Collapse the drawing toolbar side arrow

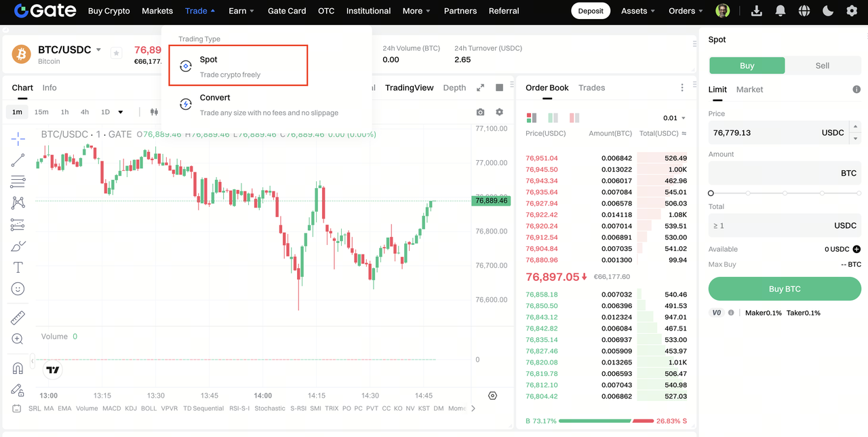click(x=33, y=360)
